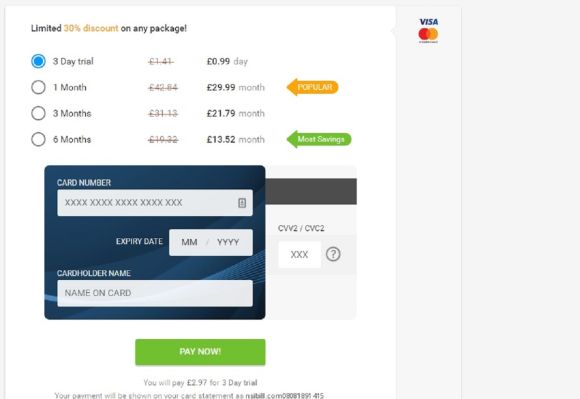
Task: Click the £29.99 month price text
Action: tap(236, 88)
